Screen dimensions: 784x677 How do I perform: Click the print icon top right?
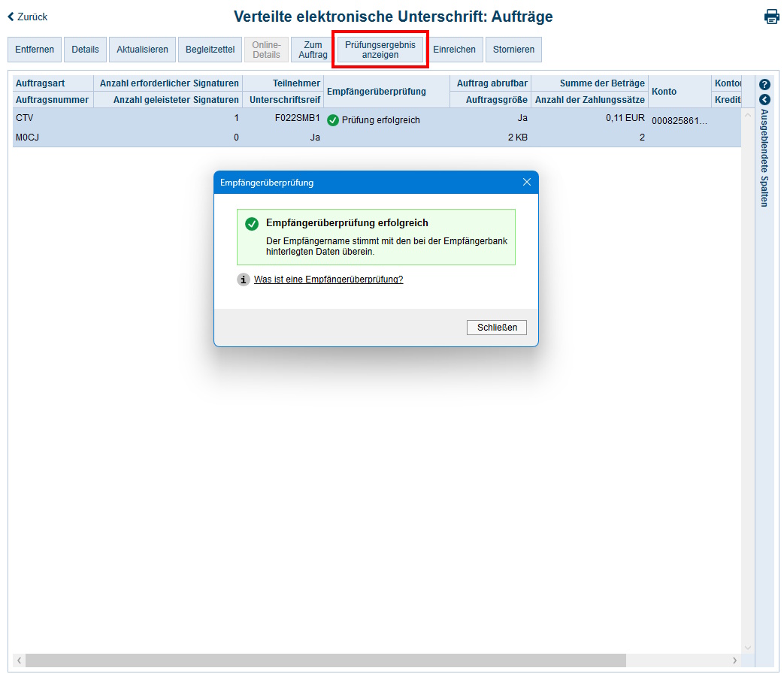pyautogui.click(x=771, y=16)
